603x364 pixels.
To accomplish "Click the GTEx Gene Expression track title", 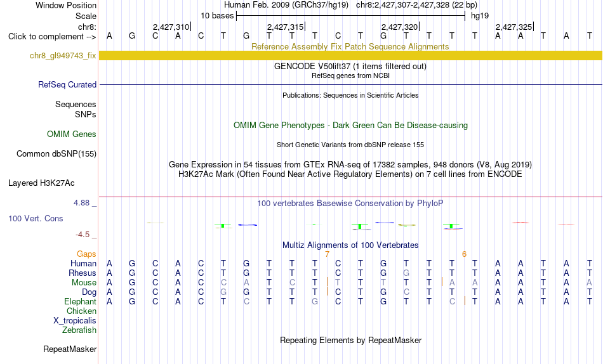I will pos(350,164).
